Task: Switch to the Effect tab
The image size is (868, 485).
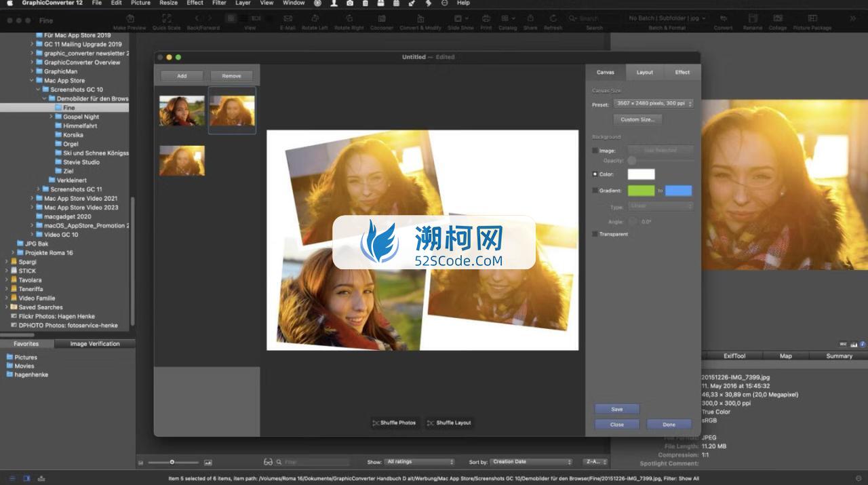Action: pyautogui.click(x=682, y=72)
